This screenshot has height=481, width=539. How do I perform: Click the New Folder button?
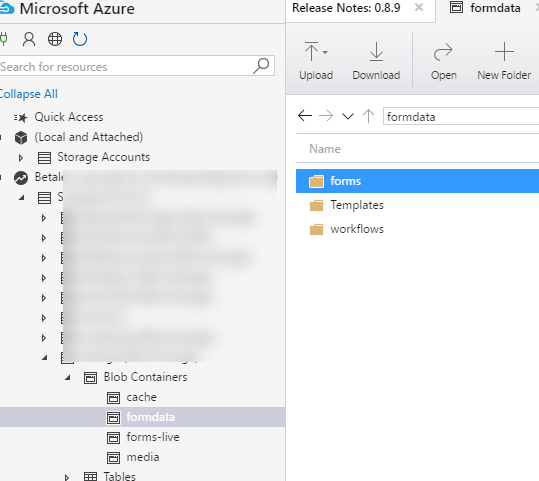504,61
